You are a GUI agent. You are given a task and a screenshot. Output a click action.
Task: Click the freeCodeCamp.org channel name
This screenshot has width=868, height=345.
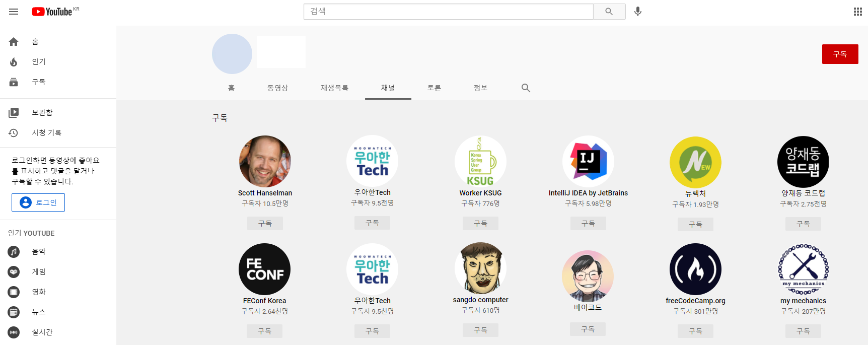coord(695,301)
